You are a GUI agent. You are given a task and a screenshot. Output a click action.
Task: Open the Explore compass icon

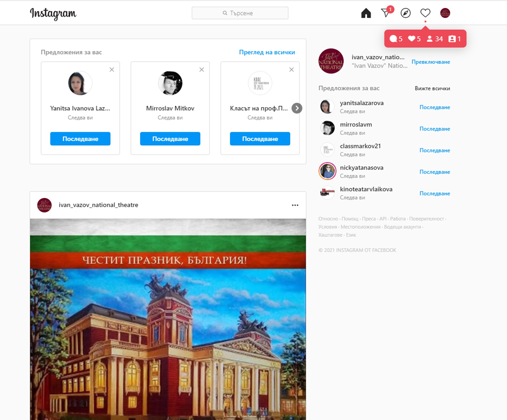[x=405, y=13]
